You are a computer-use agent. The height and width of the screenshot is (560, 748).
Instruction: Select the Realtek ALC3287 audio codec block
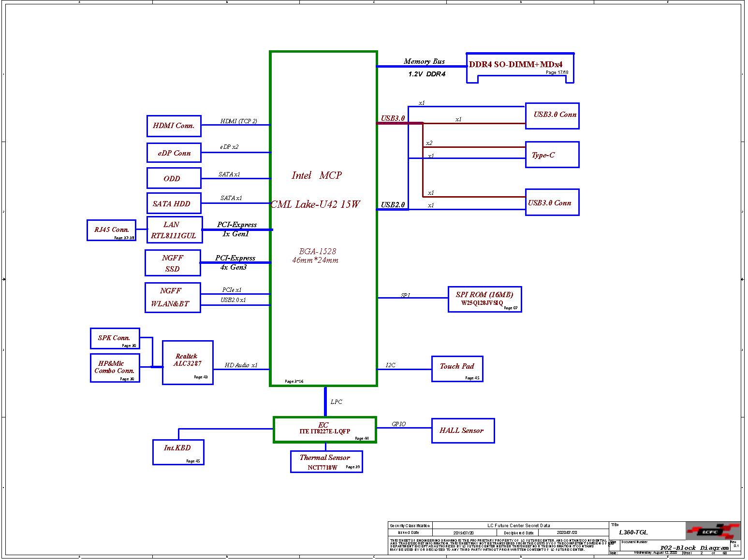click(x=188, y=362)
